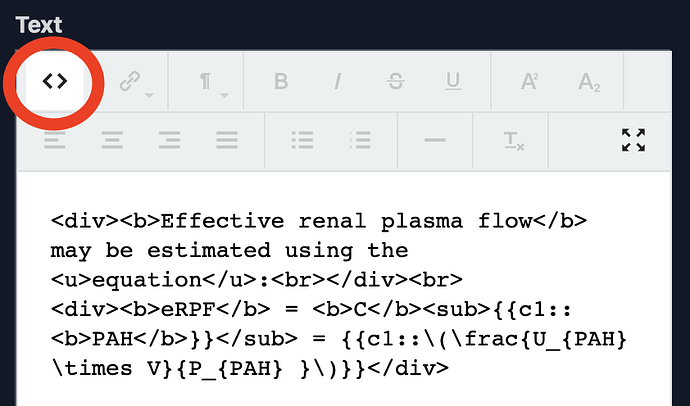Align text to the left

54,141
